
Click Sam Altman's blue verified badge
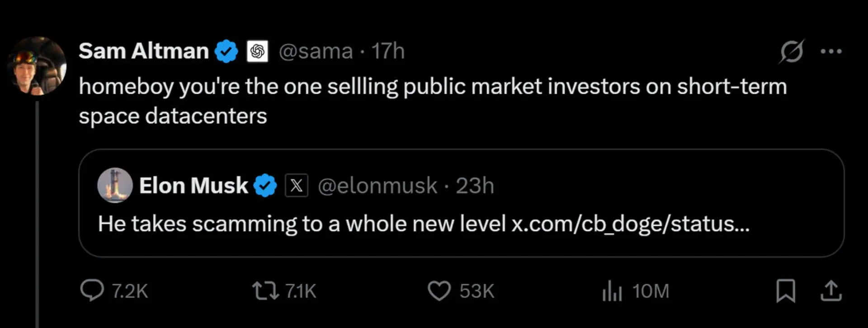tap(226, 51)
